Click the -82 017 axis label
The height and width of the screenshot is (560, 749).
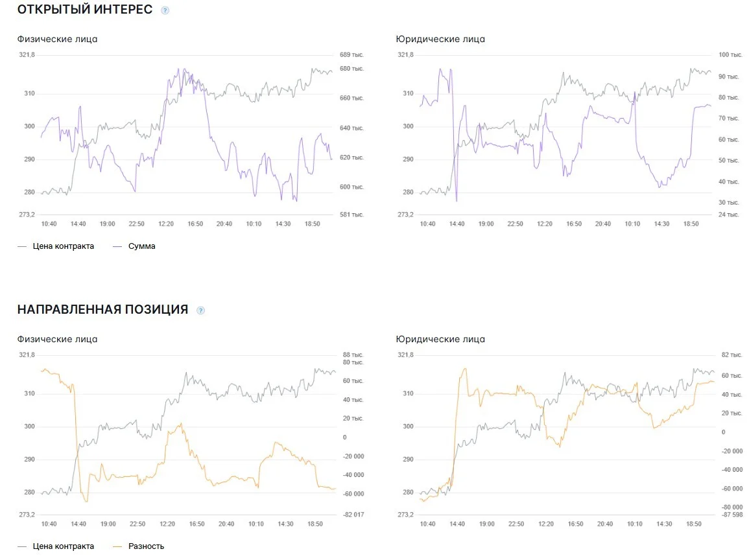(353, 515)
